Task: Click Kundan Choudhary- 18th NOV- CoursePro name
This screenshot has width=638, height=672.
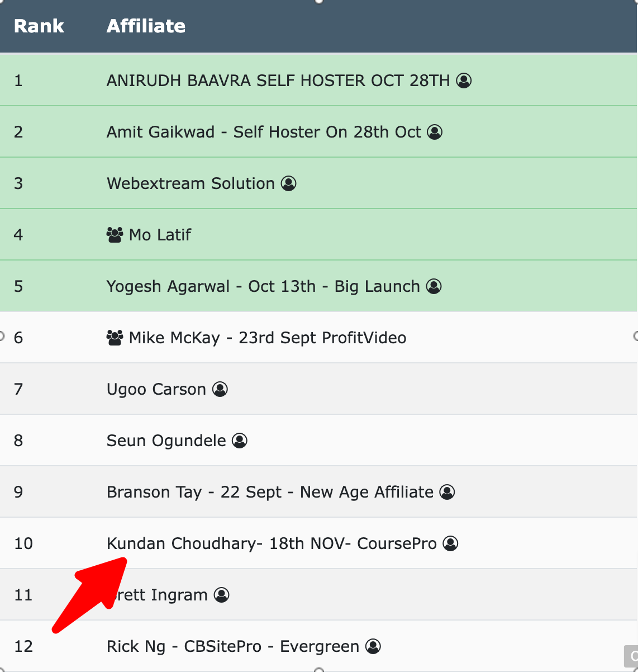Action: [x=272, y=544]
